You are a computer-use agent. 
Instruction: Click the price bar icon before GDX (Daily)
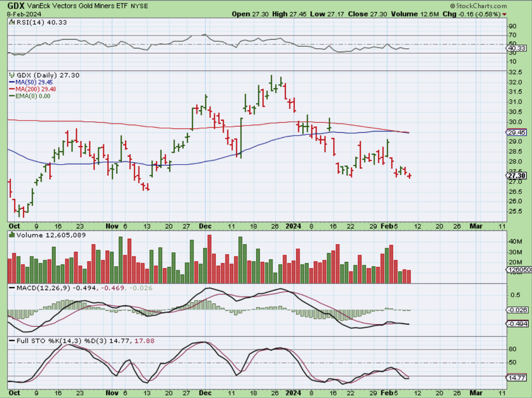11,75
